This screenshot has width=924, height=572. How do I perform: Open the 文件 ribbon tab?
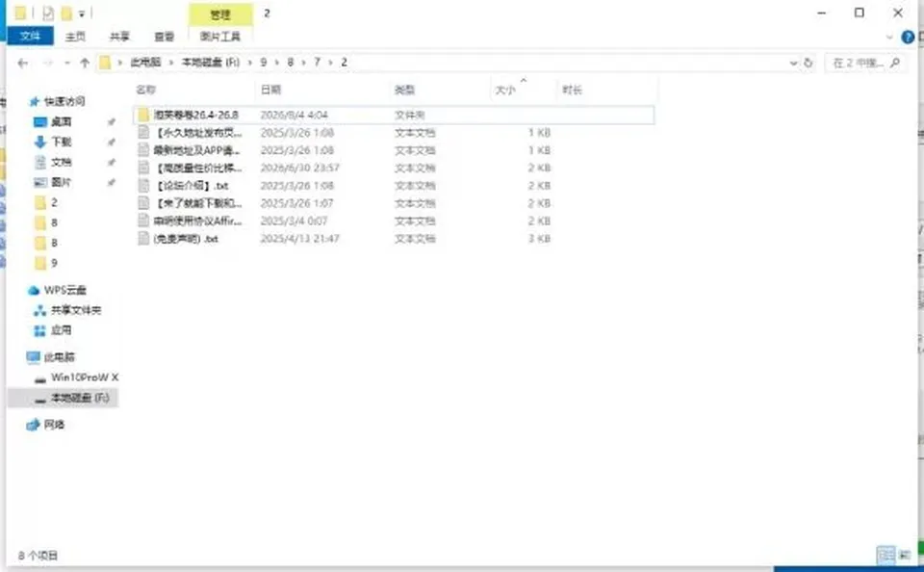30,36
